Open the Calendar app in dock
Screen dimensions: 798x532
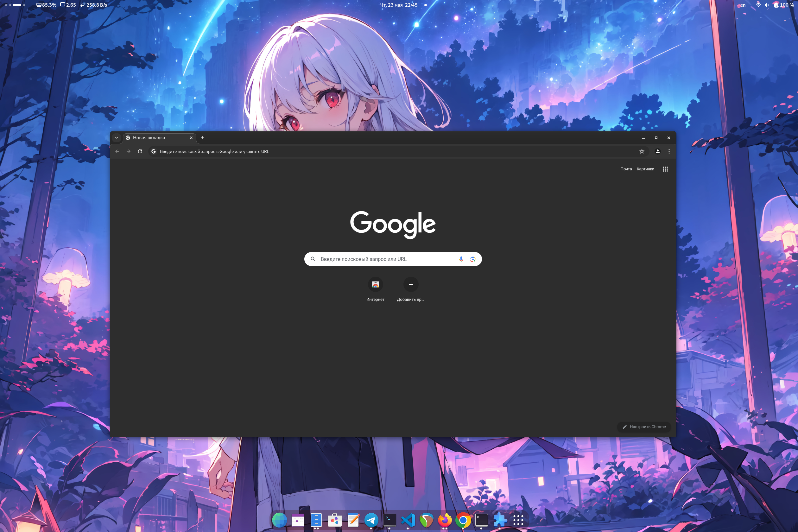pyautogui.click(x=298, y=520)
